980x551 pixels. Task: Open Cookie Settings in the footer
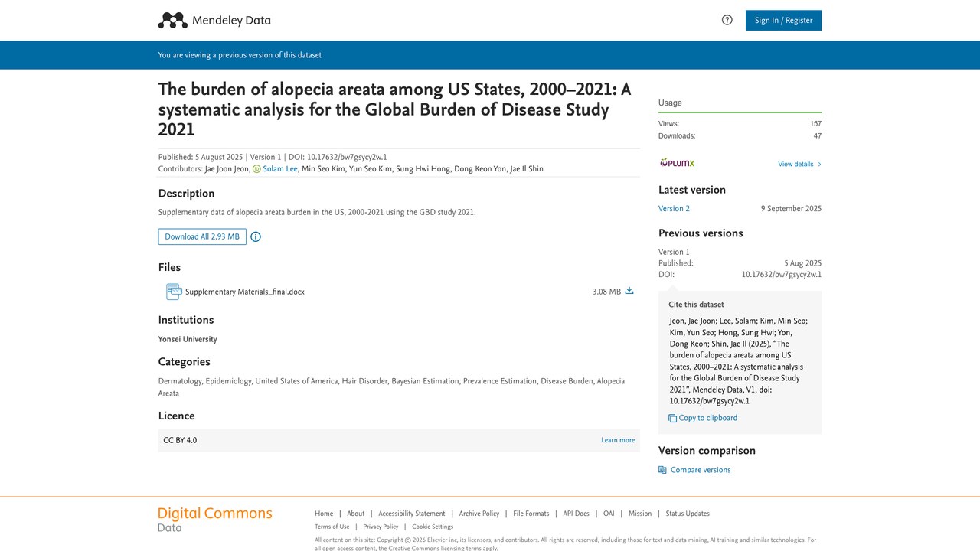pos(433,527)
